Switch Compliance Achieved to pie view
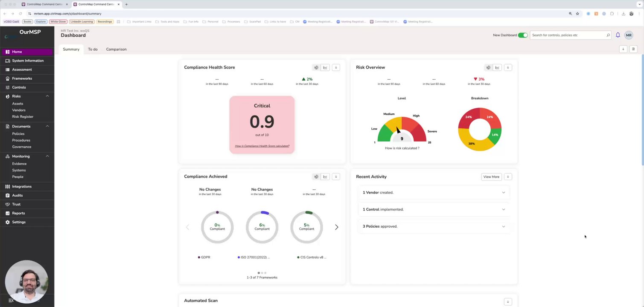This screenshot has height=307, width=644. [x=316, y=177]
